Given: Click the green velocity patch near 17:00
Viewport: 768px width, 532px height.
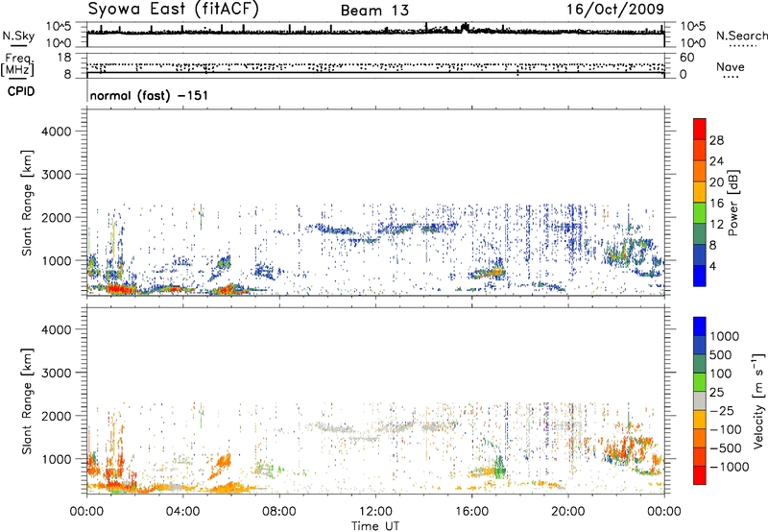Looking at the screenshot, I should click(499, 469).
